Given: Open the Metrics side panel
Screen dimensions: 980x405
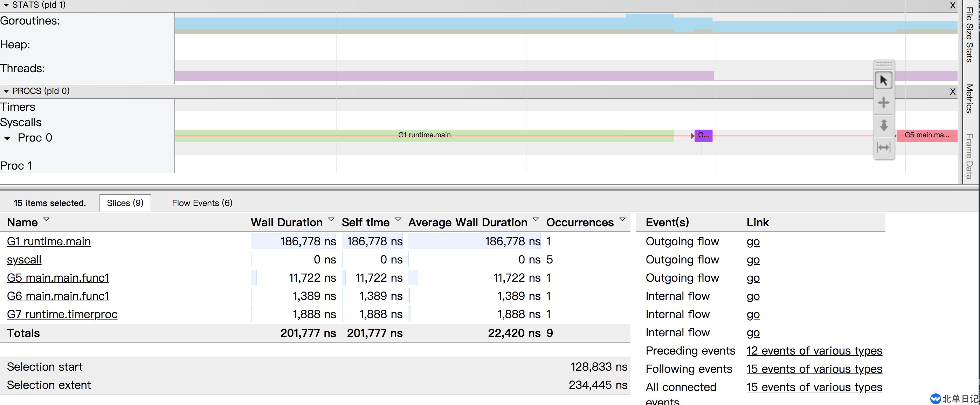Looking at the screenshot, I should tap(969, 98).
